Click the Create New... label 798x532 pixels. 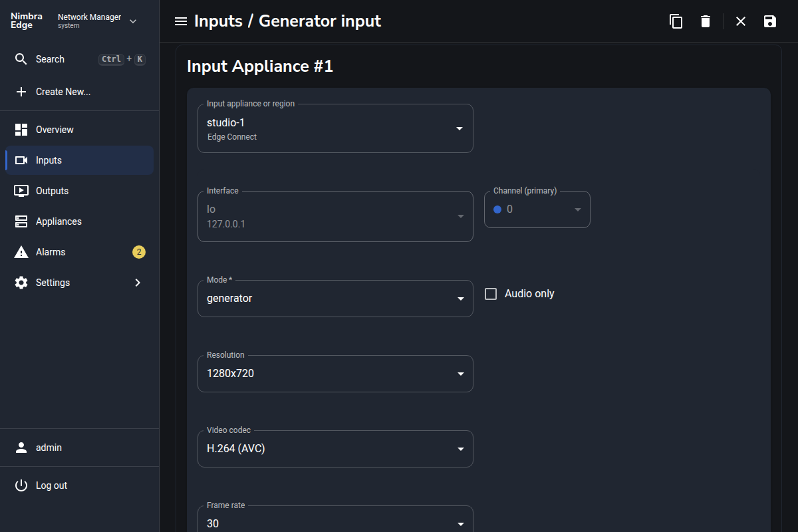[63, 92]
